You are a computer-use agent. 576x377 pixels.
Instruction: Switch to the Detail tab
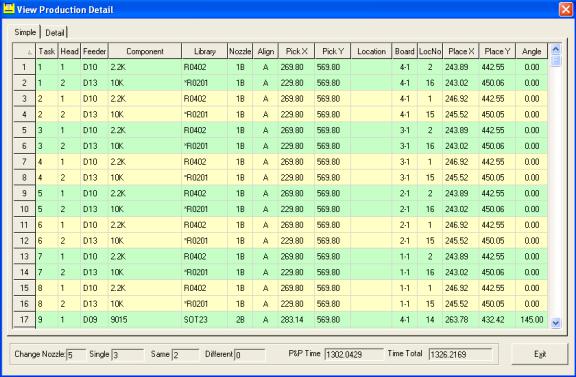pyautogui.click(x=54, y=33)
